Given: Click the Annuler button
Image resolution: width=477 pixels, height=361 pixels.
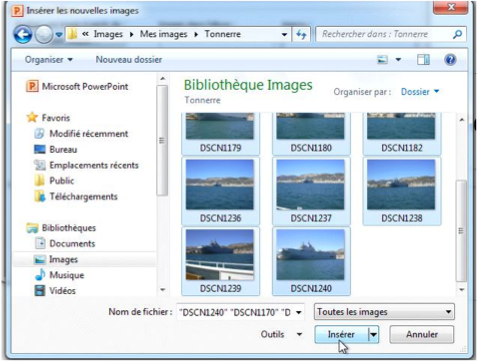Looking at the screenshot, I should point(422,334).
